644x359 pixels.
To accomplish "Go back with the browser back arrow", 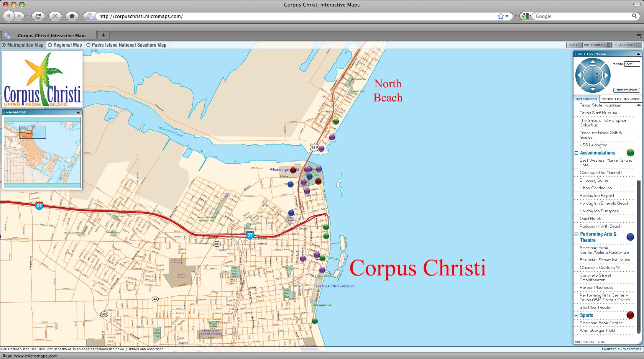I will (x=9, y=16).
